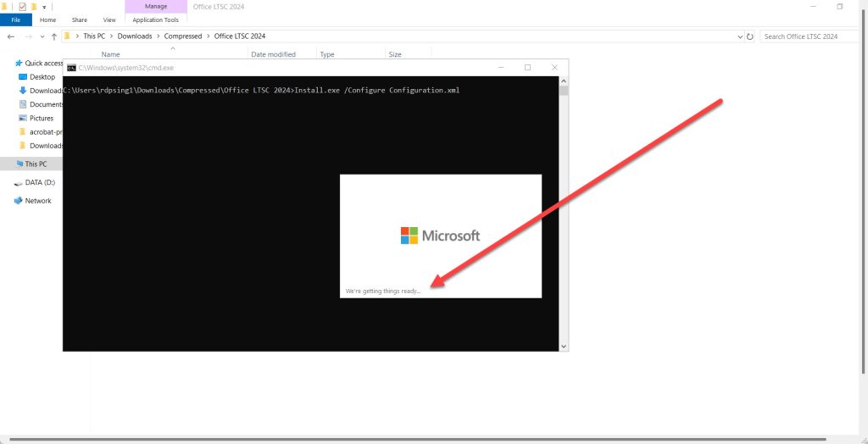Open Pictures in the sidebar

coord(41,118)
